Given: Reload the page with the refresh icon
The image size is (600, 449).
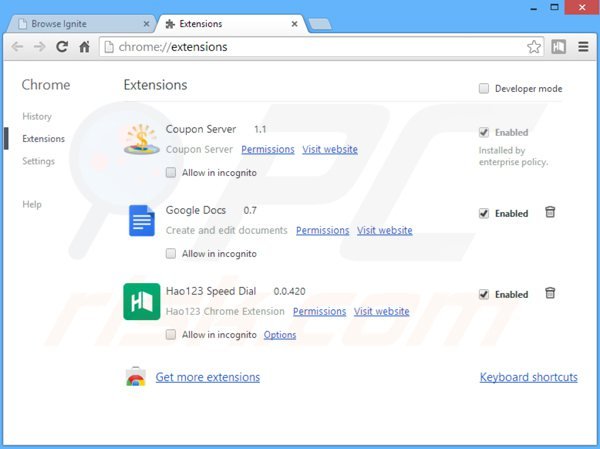Looking at the screenshot, I should tap(62, 47).
